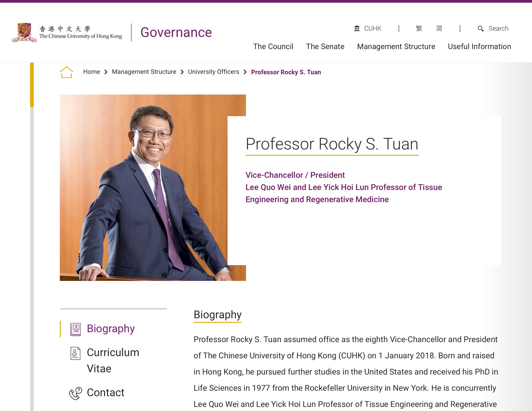Screen dimensions: 532x411
Task: Open The Council menu
Action: (273, 47)
